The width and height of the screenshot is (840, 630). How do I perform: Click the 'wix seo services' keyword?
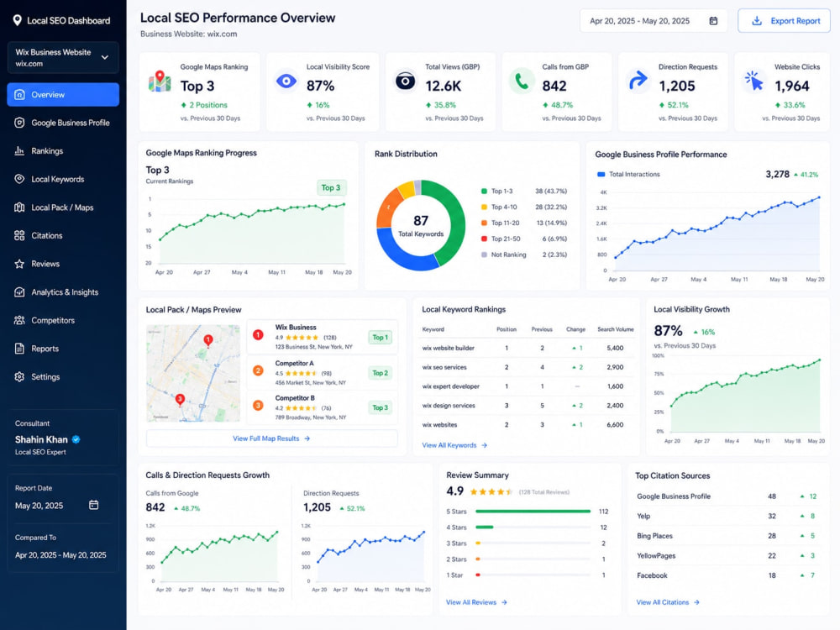pos(444,368)
